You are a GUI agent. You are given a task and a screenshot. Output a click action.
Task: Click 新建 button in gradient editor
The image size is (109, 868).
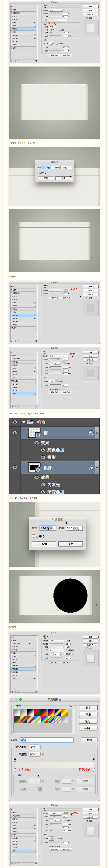point(89,740)
